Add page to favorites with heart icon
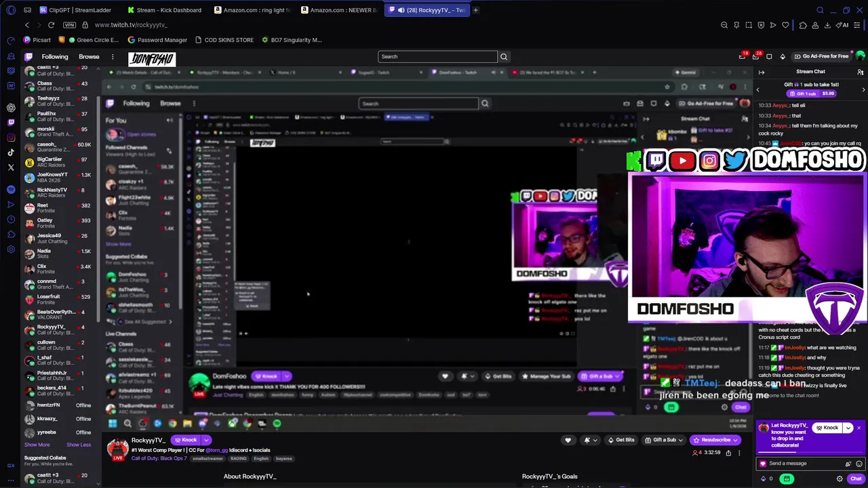Screen dimensions: 868x488 785,25
